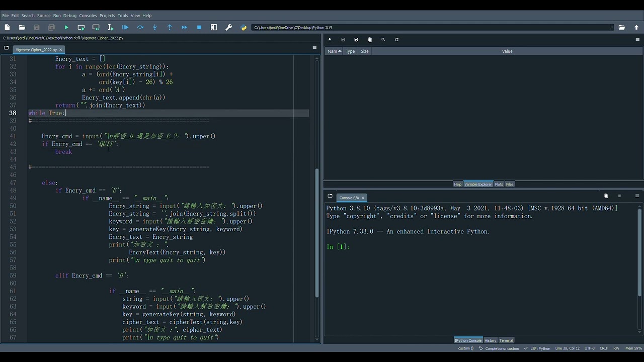
Task: Stop debugging with the blue square icon
Action: [199, 27]
